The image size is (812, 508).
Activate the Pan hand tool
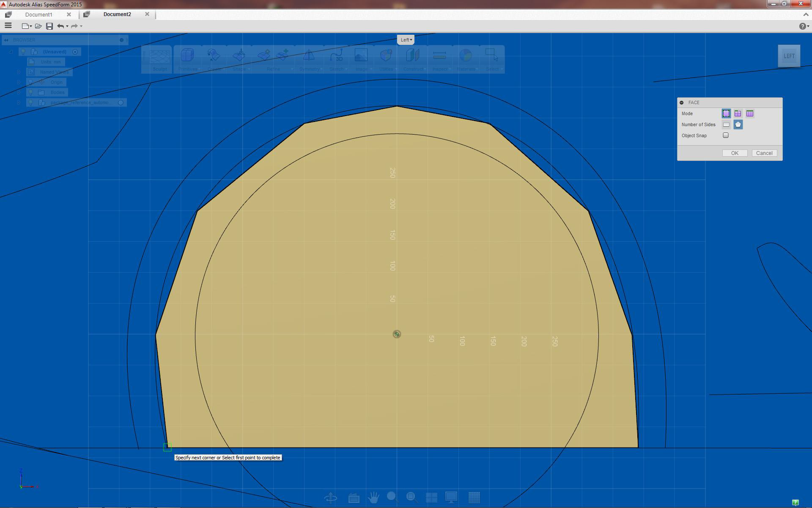(373, 497)
